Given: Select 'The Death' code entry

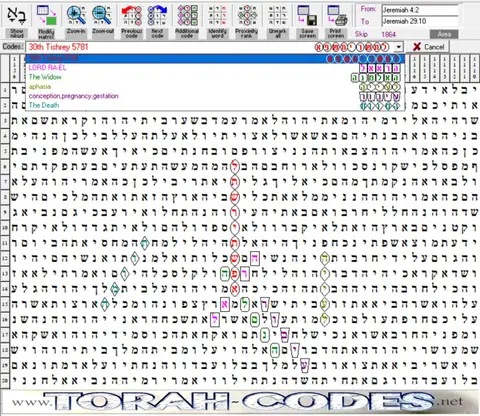Looking at the screenshot, I should [215, 105].
